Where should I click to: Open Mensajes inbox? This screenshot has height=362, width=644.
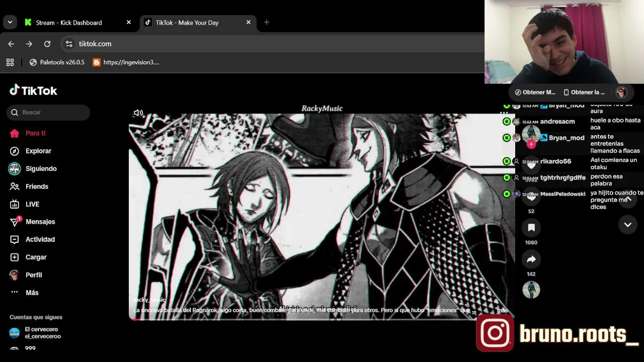click(x=33, y=222)
